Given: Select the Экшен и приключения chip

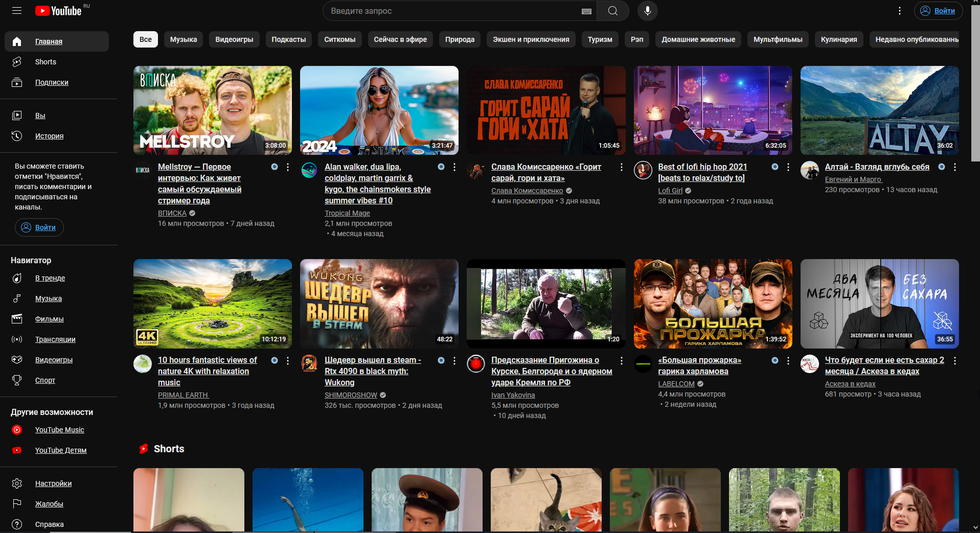Looking at the screenshot, I should (x=531, y=39).
